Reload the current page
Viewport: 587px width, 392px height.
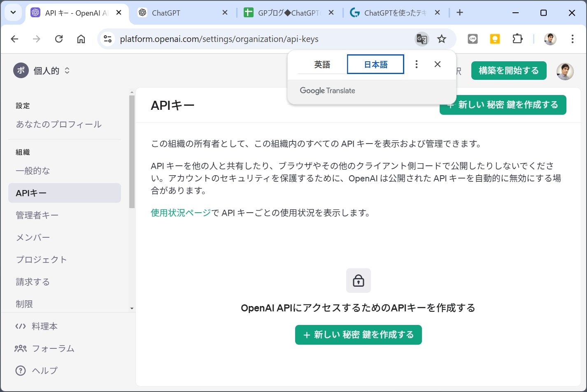click(x=59, y=39)
